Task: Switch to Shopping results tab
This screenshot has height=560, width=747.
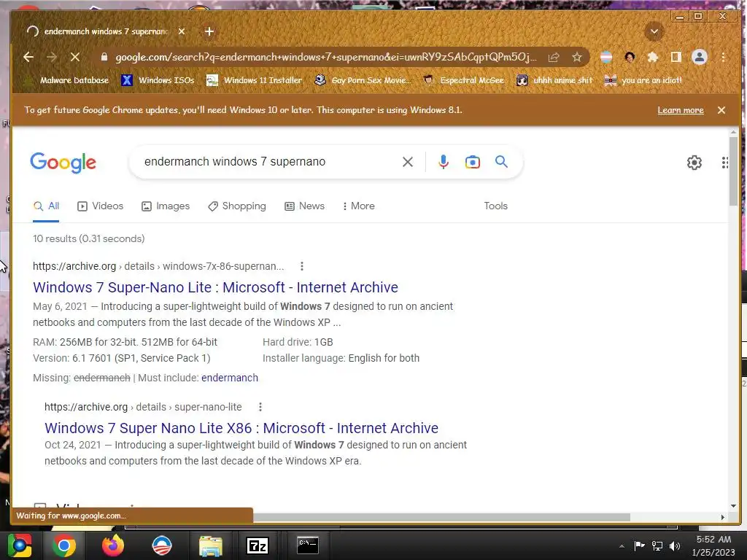Action: point(237,206)
